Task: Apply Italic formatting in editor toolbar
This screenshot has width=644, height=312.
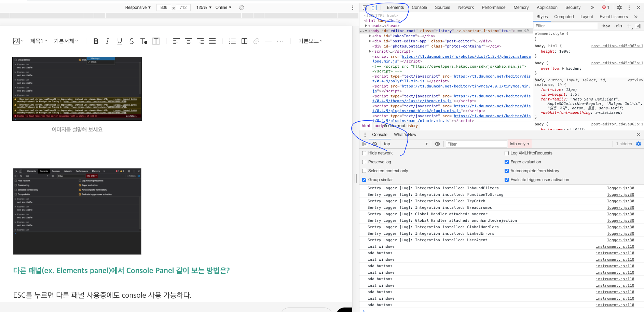Action: point(108,41)
